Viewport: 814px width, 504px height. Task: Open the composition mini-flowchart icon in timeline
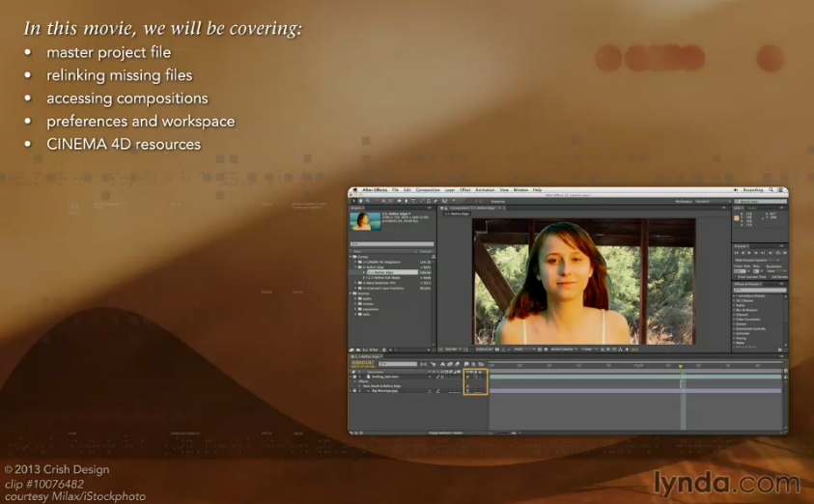pyautogui.click(x=424, y=364)
